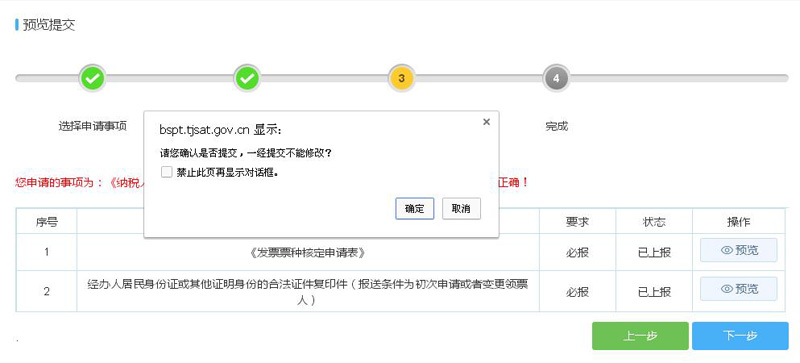Proceed with the 下一步 button
The height and width of the screenshot is (363, 800).
(x=740, y=336)
